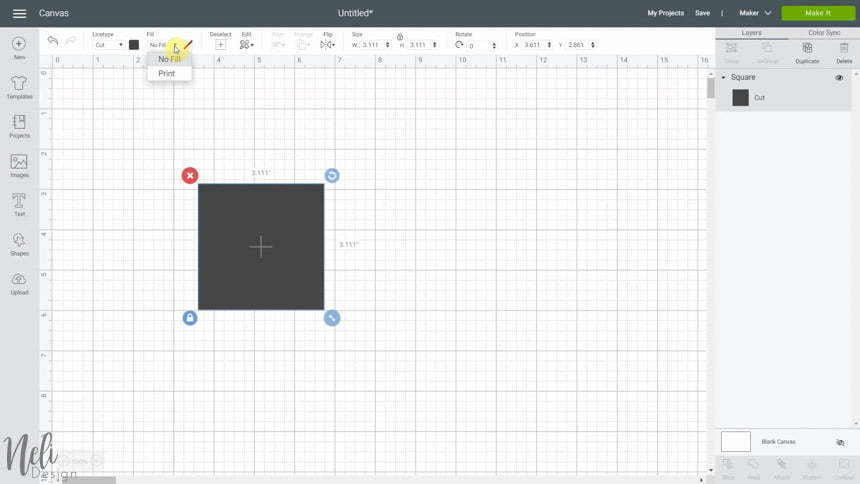
Task: Click the Weld tool icon
Action: pyautogui.click(x=754, y=464)
